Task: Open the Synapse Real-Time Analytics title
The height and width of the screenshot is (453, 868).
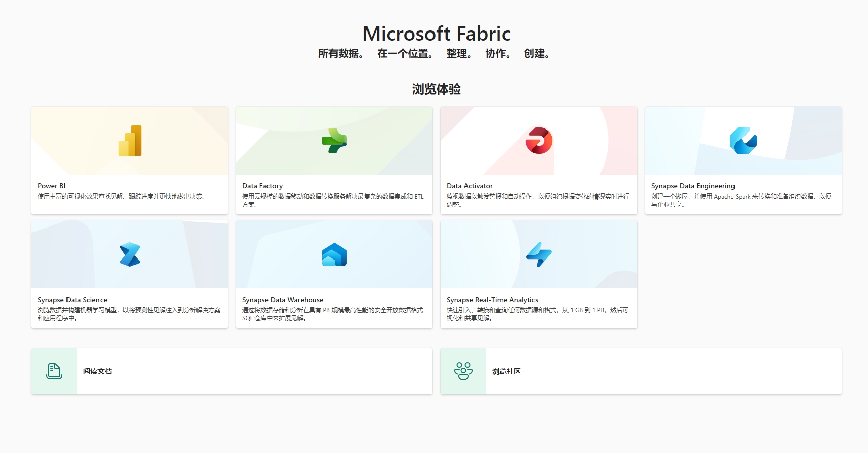Action: 492,300
